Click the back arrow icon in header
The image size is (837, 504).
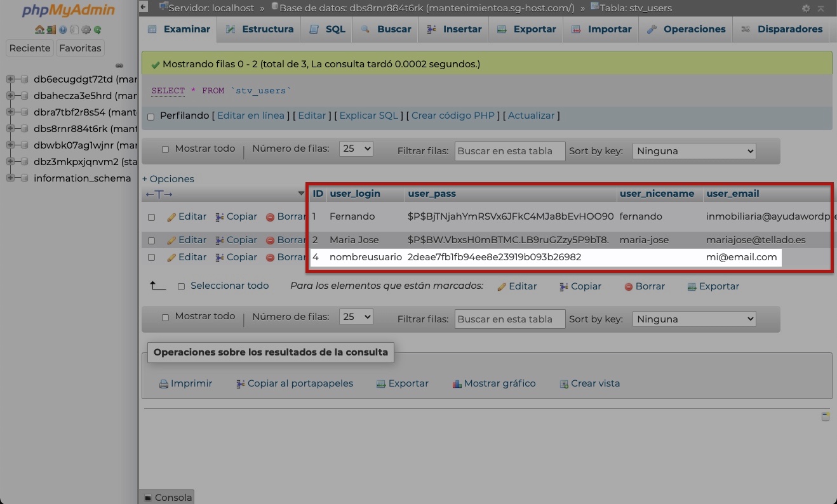(x=143, y=6)
